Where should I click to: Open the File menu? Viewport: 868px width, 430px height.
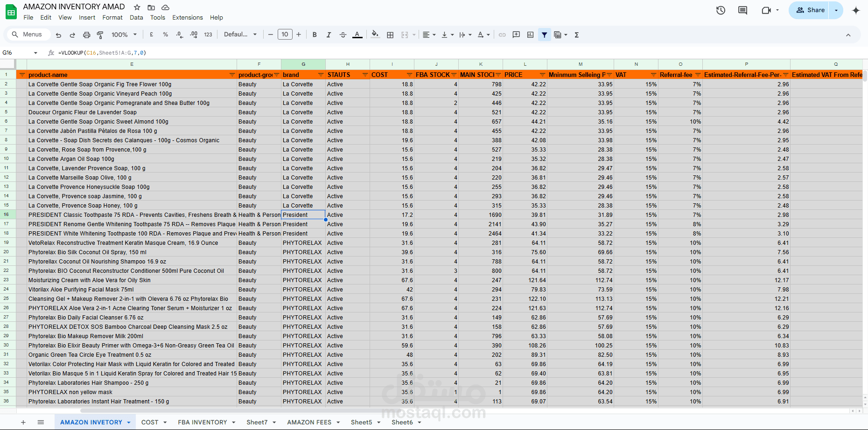(28, 18)
